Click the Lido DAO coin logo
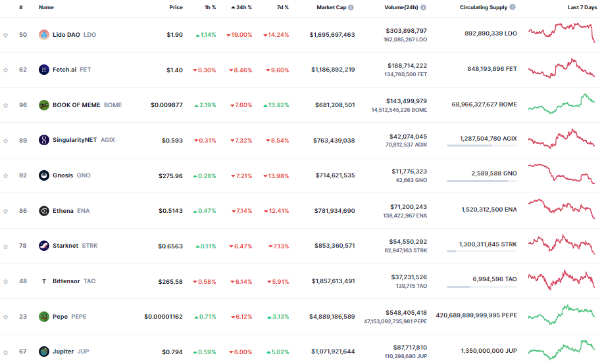Image resolution: width=602 pixels, height=364 pixels. [x=44, y=35]
